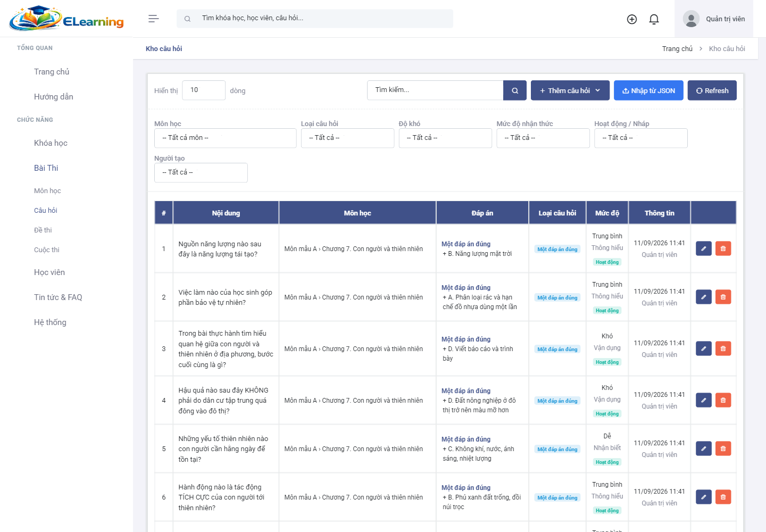Open the Loại câu hỏi filter dropdown

(347, 138)
